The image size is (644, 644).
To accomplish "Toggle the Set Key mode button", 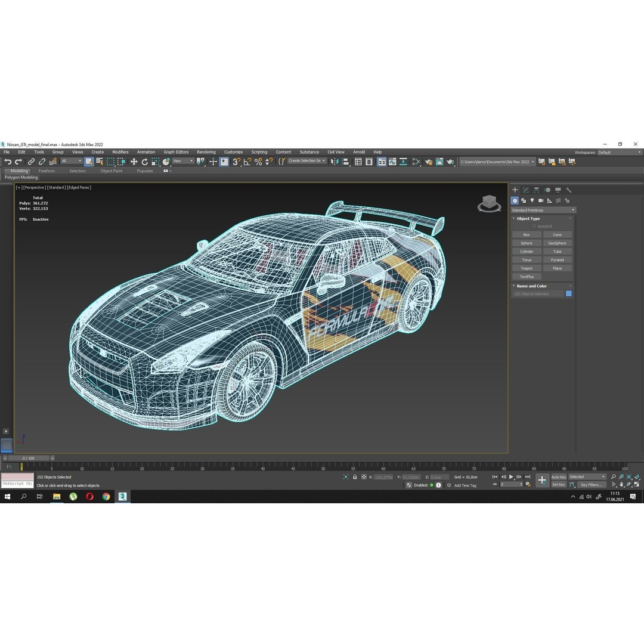I will [559, 485].
